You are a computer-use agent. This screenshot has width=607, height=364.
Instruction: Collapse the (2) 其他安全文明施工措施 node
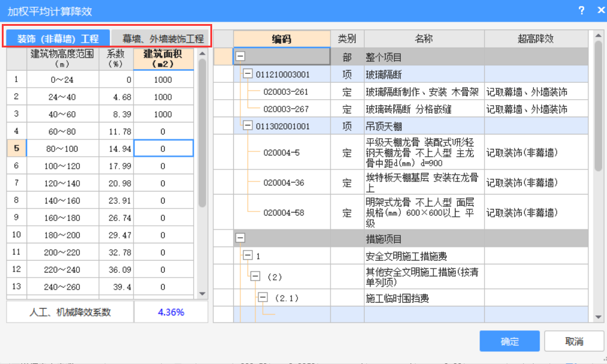pyautogui.click(x=255, y=276)
